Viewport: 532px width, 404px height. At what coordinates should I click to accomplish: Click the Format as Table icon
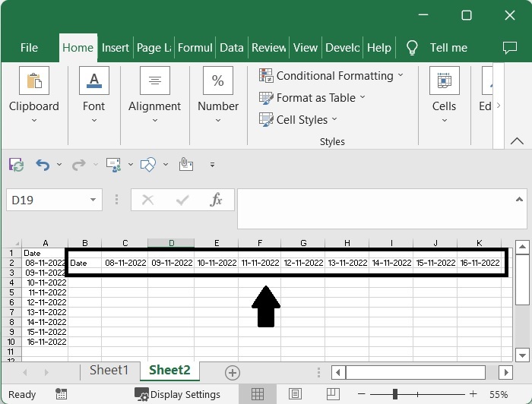click(266, 98)
